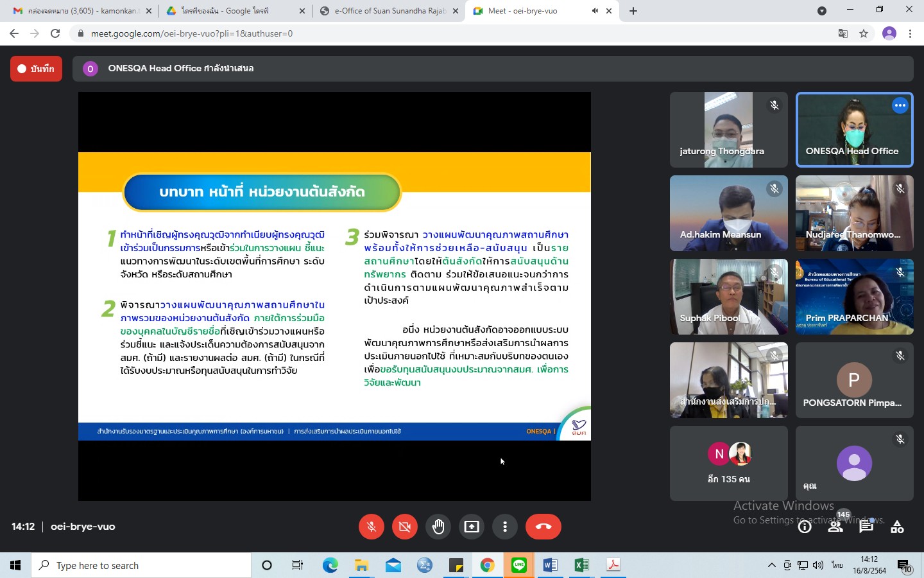Open the Chrome three-dot menu
924x578 pixels.
[x=910, y=33]
